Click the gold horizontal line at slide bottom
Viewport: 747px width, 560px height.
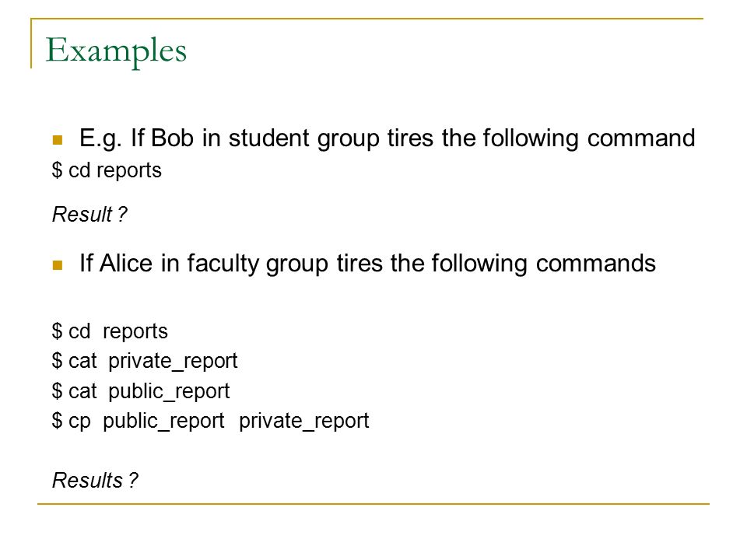(373, 504)
